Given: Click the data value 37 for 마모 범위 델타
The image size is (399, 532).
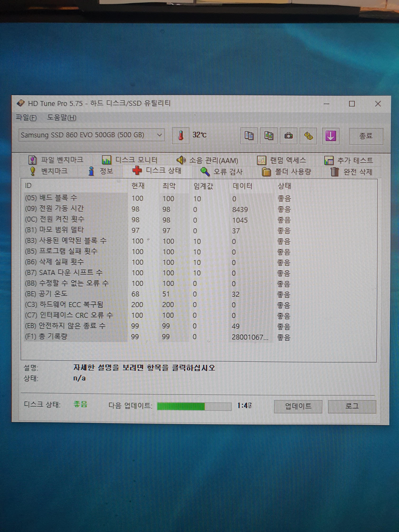Looking at the screenshot, I should (236, 231).
